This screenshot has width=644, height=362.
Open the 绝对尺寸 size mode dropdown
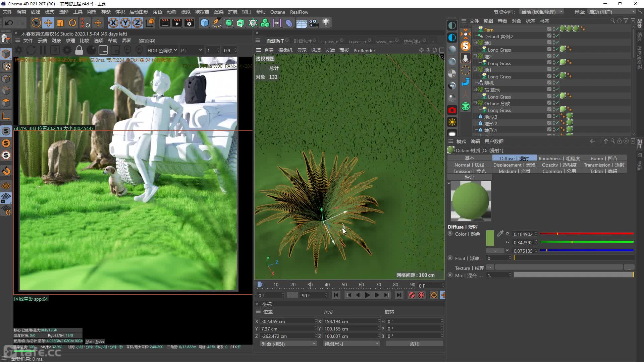(351, 344)
